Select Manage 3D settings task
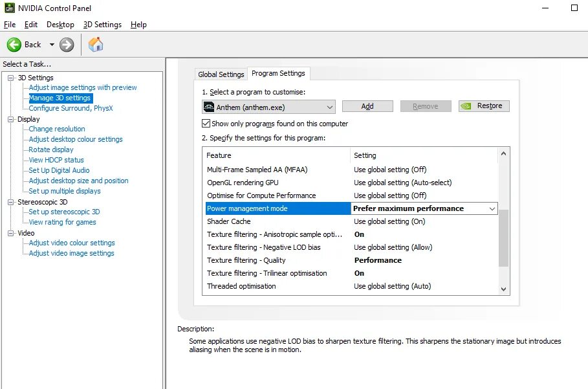The height and width of the screenshot is (389, 588). [60, 98]
